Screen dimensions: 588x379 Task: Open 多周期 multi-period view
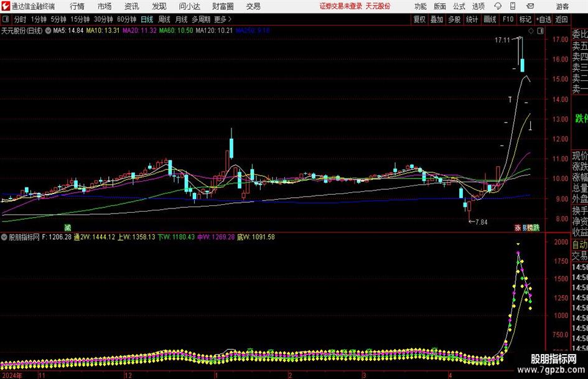(201, 19)
